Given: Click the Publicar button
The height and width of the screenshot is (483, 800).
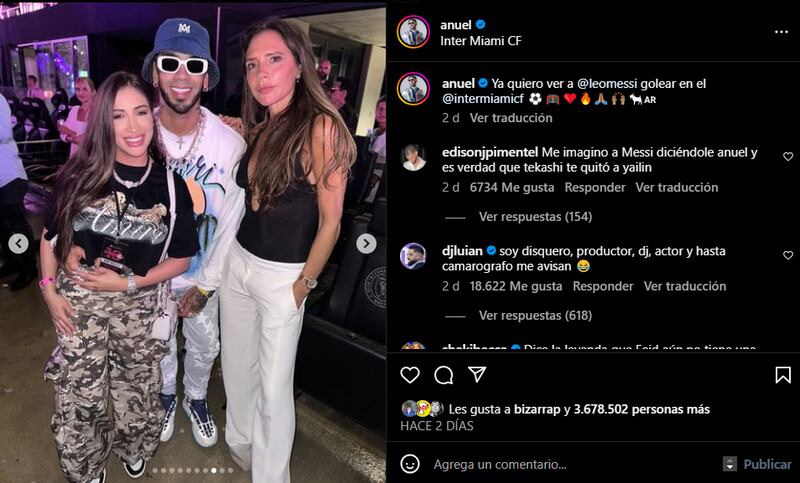Looking at the screenshot, I should tap(767, 464).
